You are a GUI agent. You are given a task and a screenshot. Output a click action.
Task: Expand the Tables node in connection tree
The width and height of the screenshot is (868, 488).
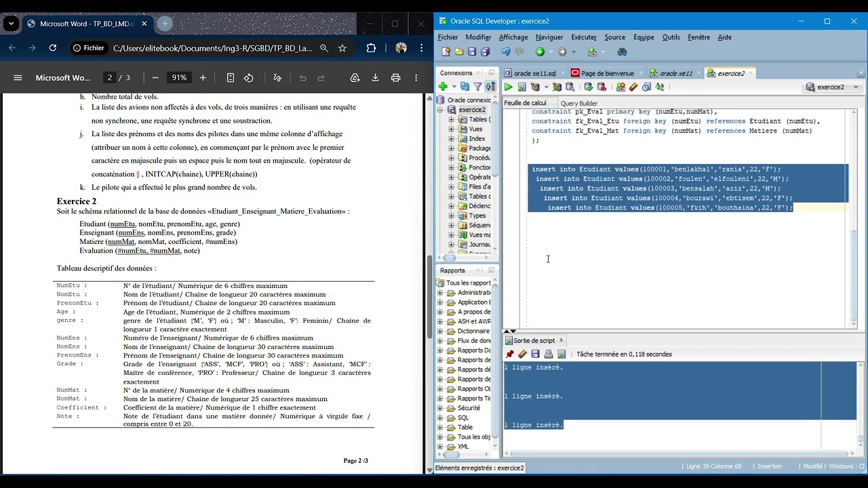[x=452, y=119]
